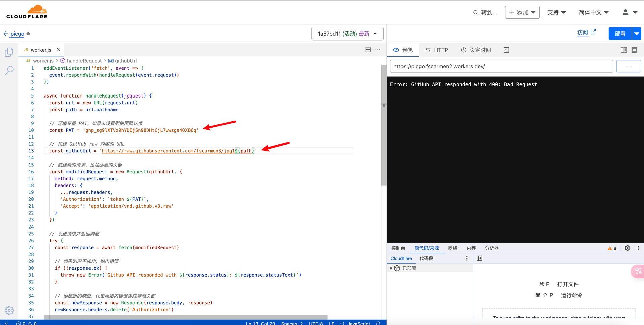Open the editor more actions ellipsis
Image resolution: width=644 pixels, height=325 pixels.
tap(378, 50)
